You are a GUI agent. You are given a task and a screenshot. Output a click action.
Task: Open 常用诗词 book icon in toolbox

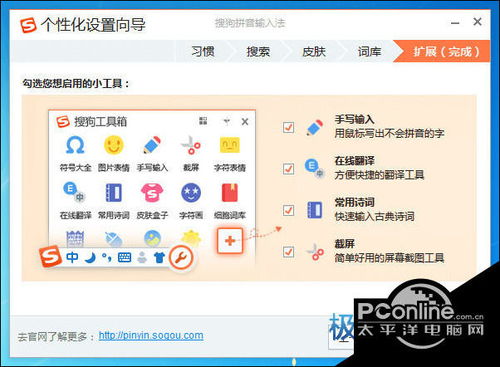pos(113,193)
